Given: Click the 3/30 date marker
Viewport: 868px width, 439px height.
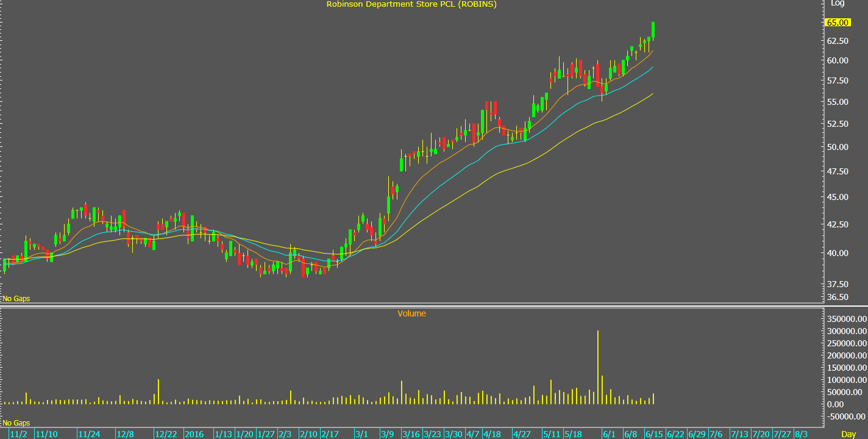Looking at the screenshot, I should click(x=454, y=434).
